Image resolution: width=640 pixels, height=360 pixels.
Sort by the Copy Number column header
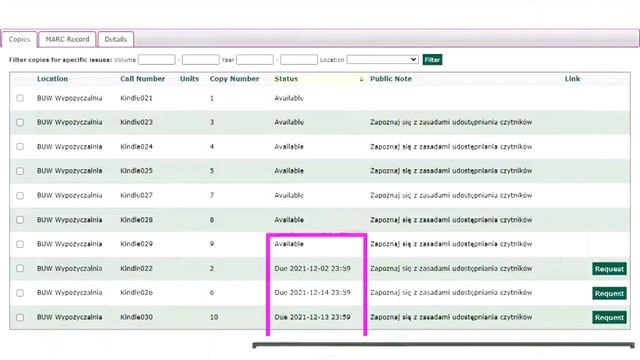[234, 79]
